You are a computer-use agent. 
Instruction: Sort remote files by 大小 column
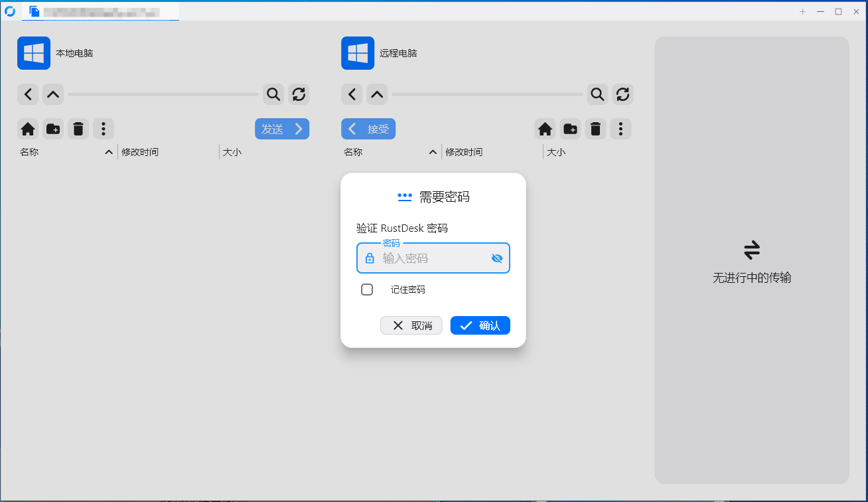coord(555,152)
